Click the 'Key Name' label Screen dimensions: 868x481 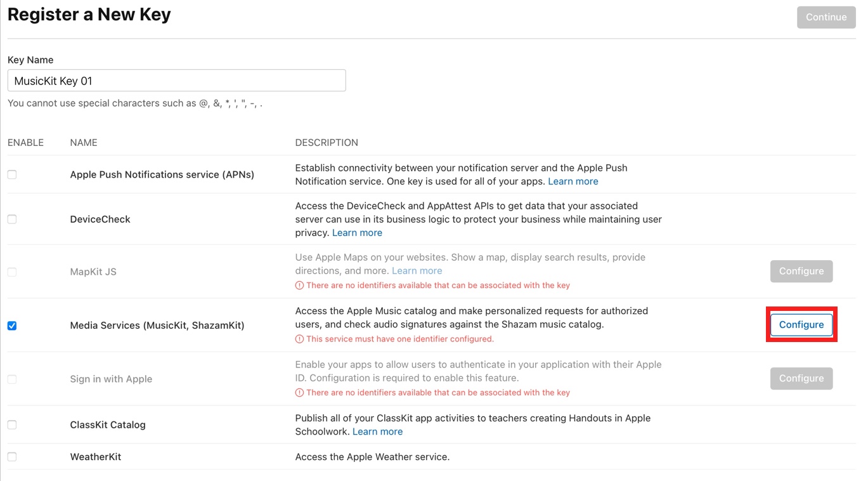pyautogui.click(x=30, y=60)
